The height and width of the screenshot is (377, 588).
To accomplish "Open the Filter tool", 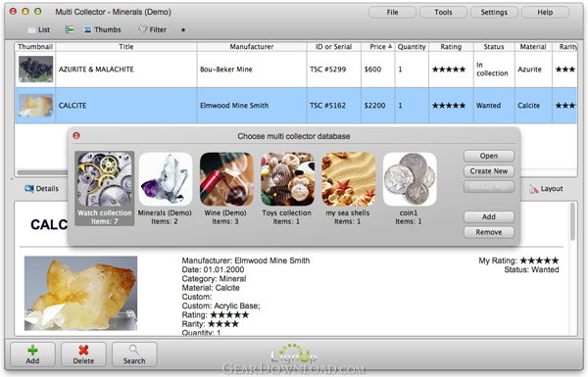I will pos(153,29).
